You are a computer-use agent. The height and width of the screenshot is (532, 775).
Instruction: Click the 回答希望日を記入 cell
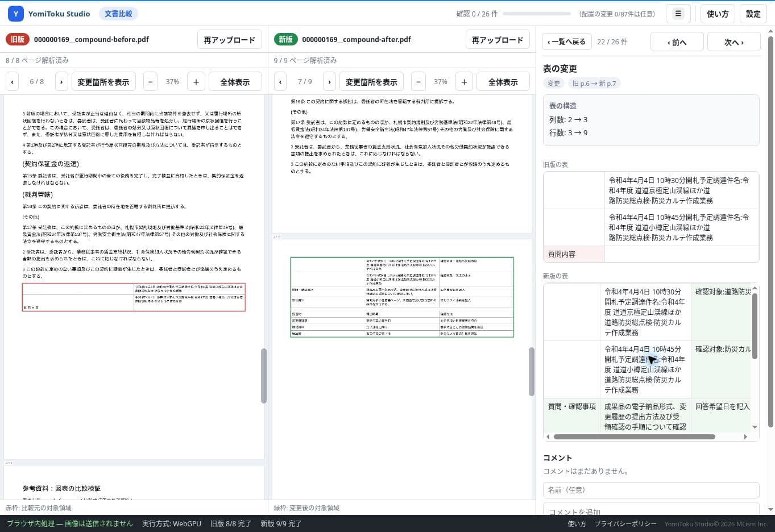pos(722,415)
